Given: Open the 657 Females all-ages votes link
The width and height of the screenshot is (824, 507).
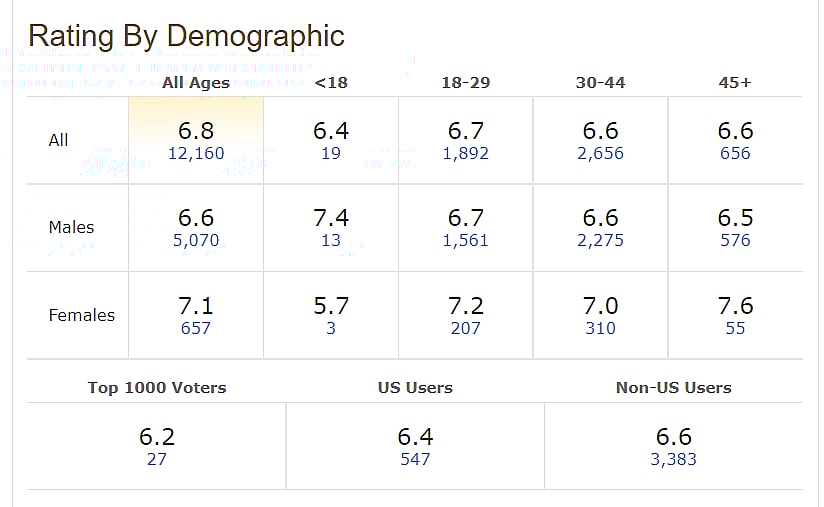Looking at the screenshot, I should [x=196, y=328].
